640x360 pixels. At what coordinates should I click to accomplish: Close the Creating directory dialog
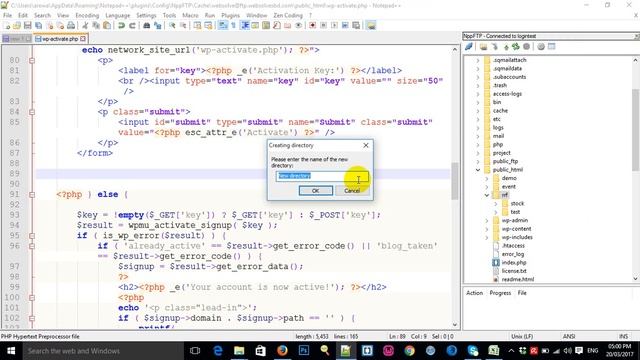click(x=366, y=145)
